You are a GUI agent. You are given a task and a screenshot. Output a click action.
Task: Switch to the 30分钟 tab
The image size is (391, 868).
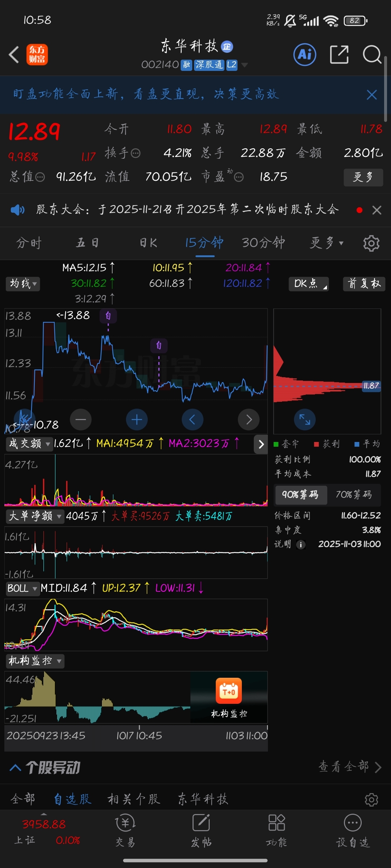tap(264, 243)
